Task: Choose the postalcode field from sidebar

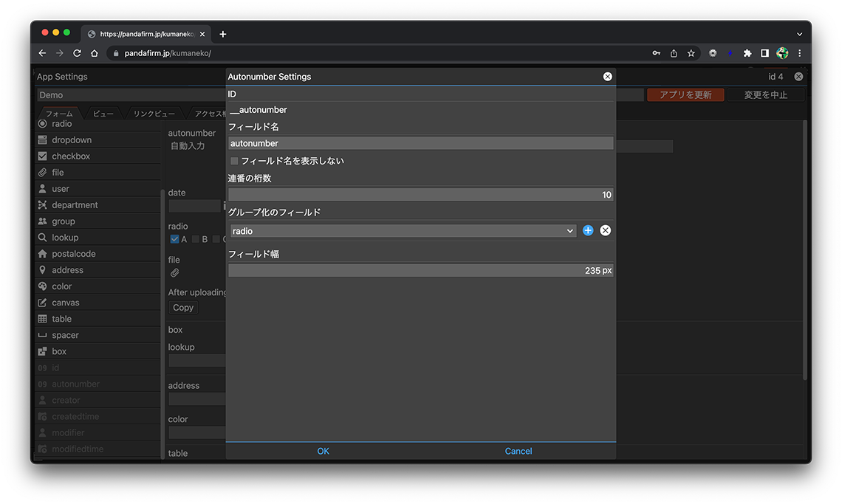Action: pos(73,254)
